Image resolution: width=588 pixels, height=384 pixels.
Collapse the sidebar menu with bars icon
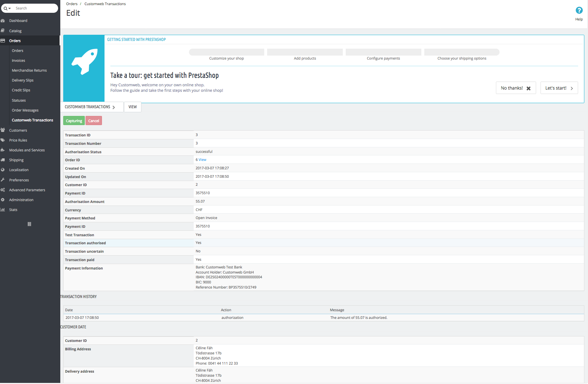[x=30, y=224]
